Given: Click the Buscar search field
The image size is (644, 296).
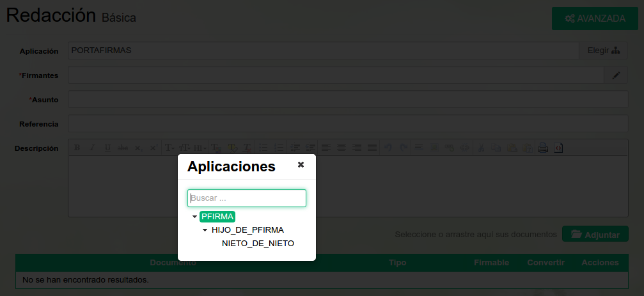Looking at the screenshot, I should click(x=247, y=198).
